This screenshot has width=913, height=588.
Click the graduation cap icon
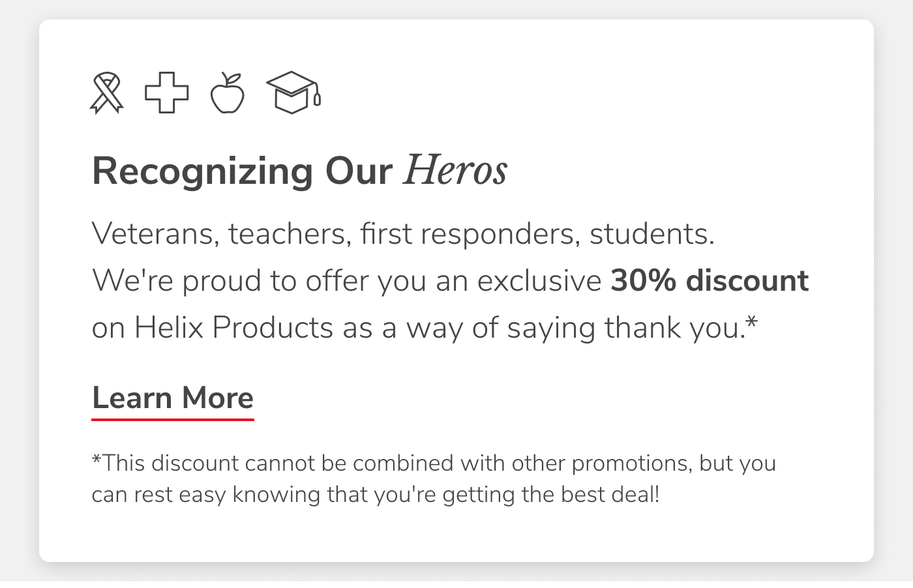tap(293, 93)
